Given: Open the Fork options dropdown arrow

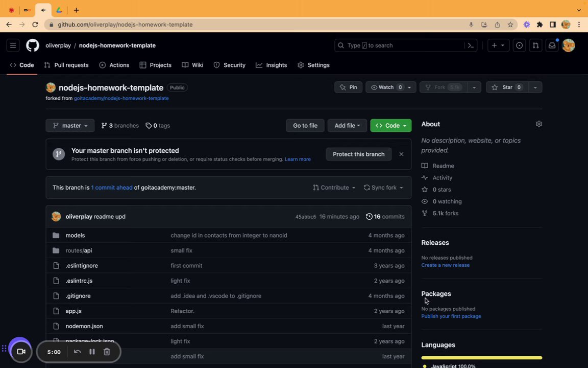Looking at the screenshot, I should pyautogui.click(x=474, y=87).
